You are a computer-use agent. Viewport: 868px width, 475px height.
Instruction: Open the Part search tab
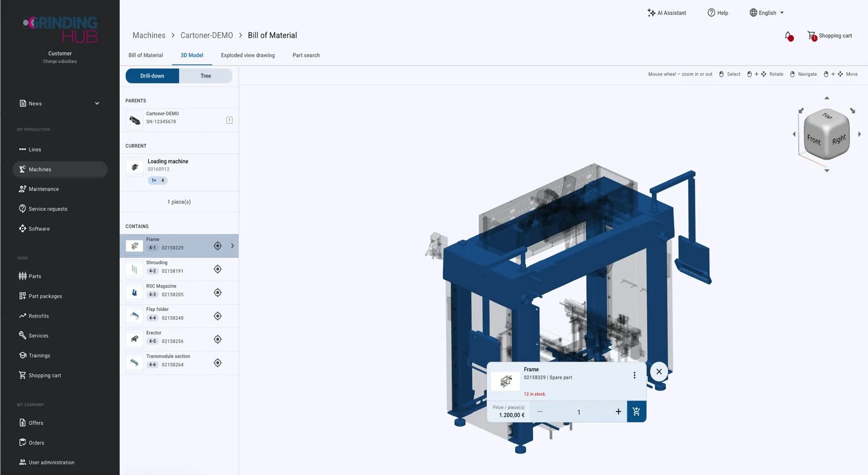(x=306, y=56)
